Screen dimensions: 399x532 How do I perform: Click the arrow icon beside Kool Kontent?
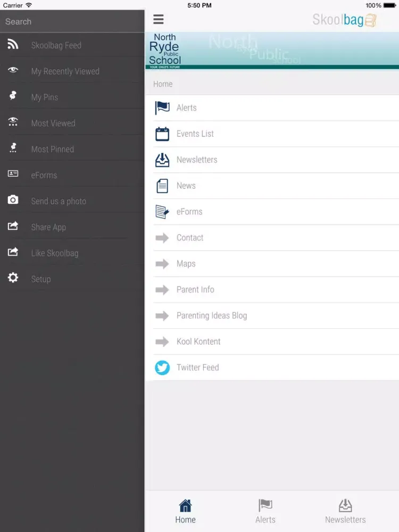[162, 342]
